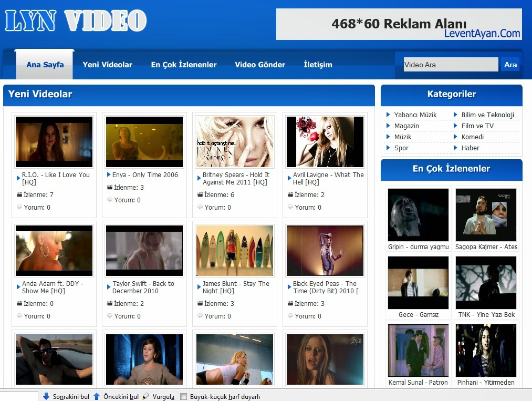Toggle Büyük-küçük harf duyarlı checkbox
Screen dimensions: 532x401
coord(184,397)
